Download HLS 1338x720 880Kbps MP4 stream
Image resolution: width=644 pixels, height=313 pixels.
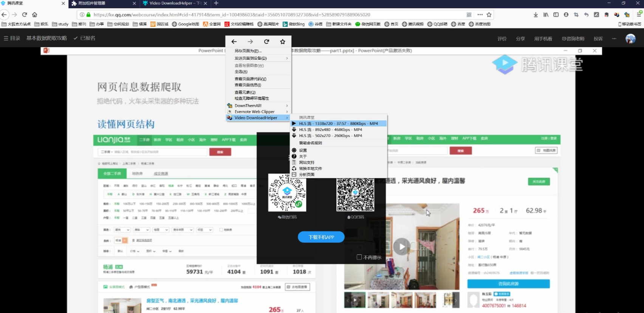point(339,123)
